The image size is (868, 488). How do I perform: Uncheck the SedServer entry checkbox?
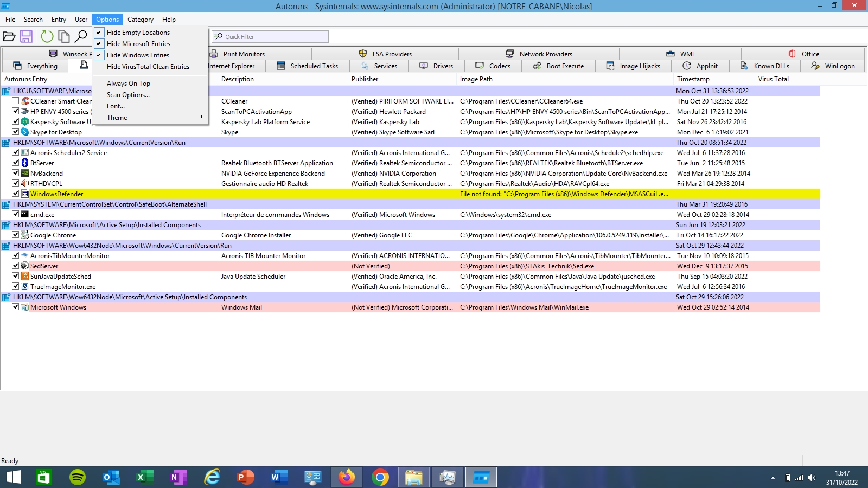16,266
